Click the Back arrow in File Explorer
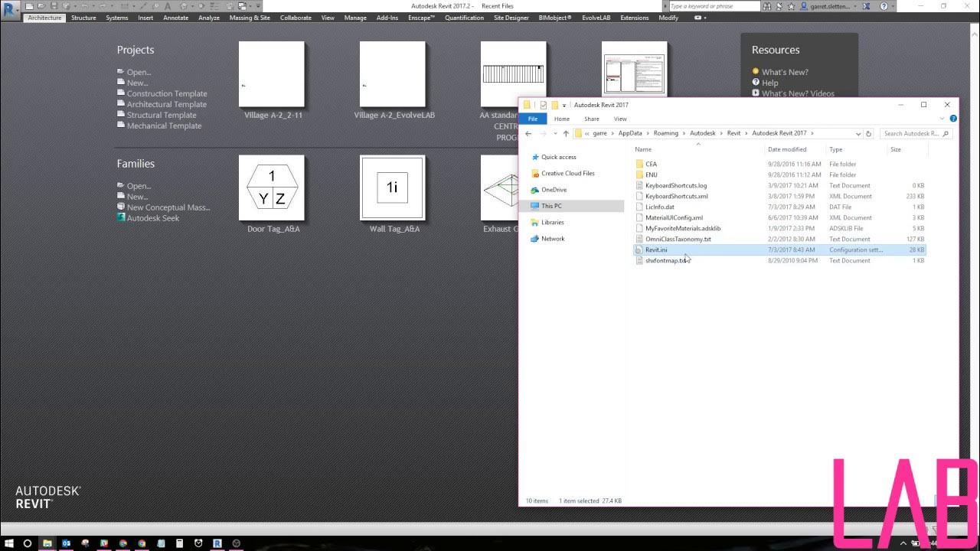This screenshot has width=980, height=551. click(x=528, y=133)
